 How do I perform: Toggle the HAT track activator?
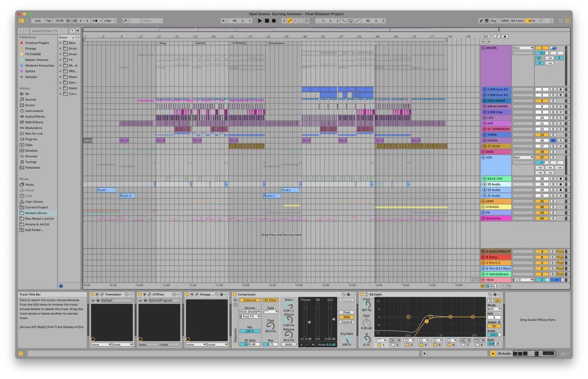[x=542, y=123]
